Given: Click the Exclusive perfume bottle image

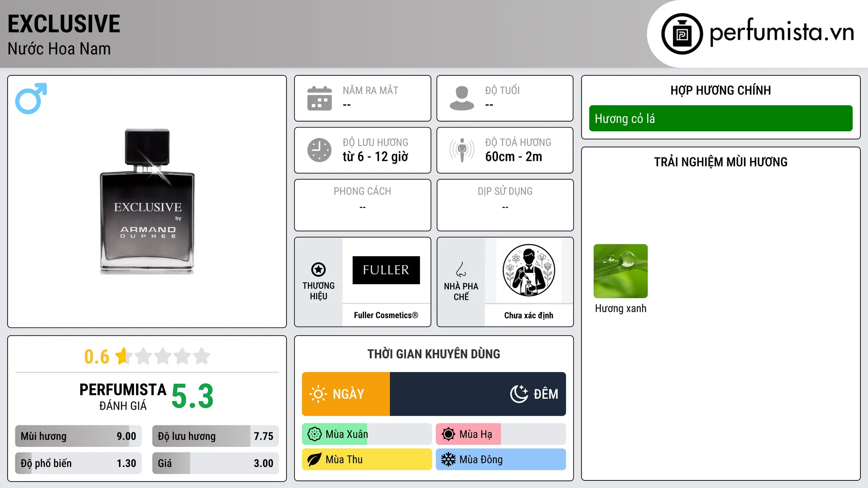Looking at the screenshot, I should coord(147,202).
